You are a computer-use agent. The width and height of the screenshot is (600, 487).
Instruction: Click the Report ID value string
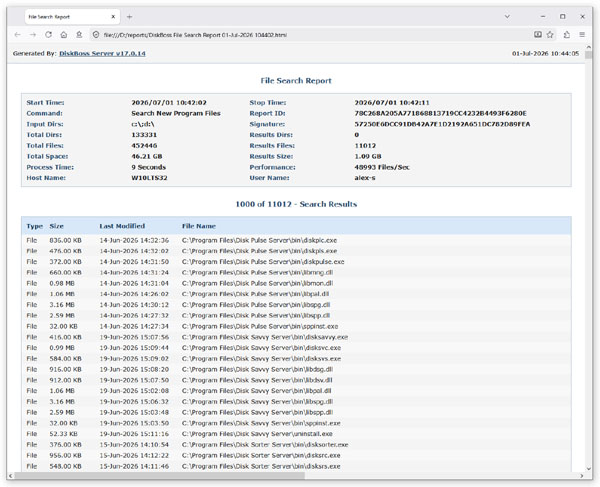click(440, 113)
